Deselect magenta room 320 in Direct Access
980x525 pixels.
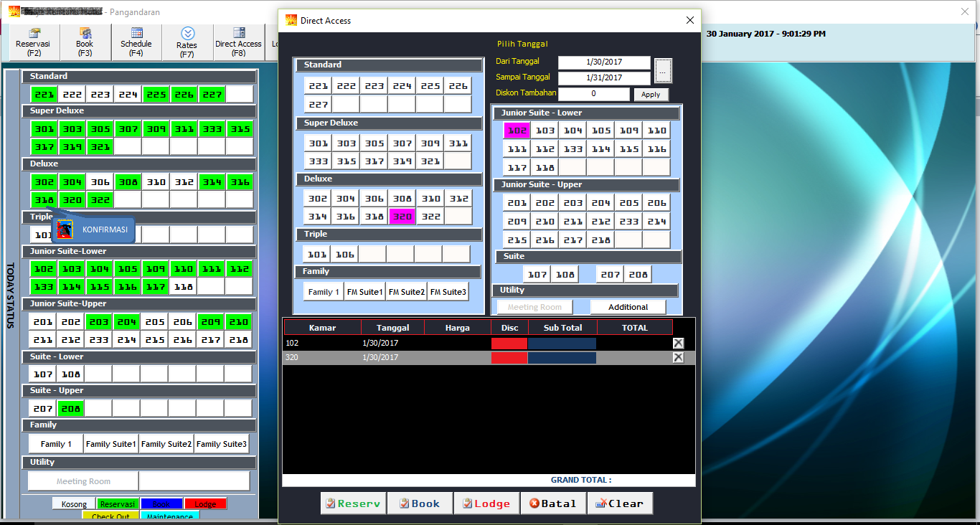[x=402, y=216]
